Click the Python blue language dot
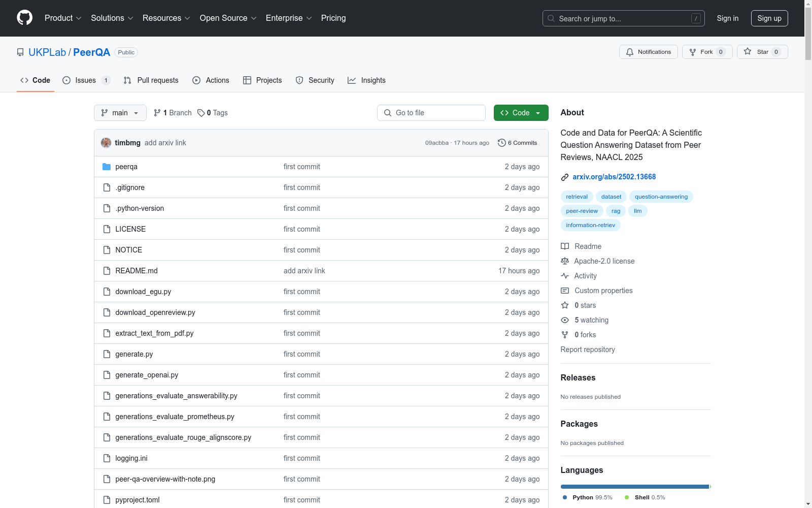The image size is (812, 508). (x=565, y=497)
